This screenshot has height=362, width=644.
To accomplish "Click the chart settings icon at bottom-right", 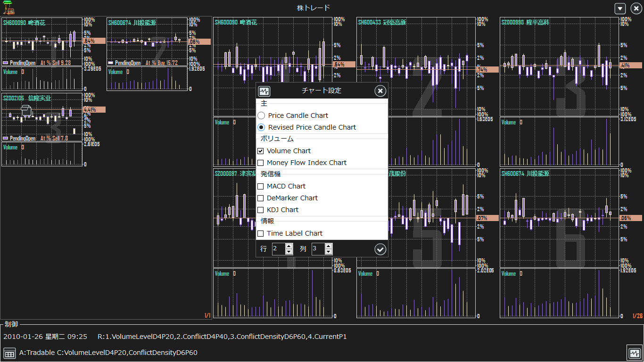I will [x=634, y=353].
